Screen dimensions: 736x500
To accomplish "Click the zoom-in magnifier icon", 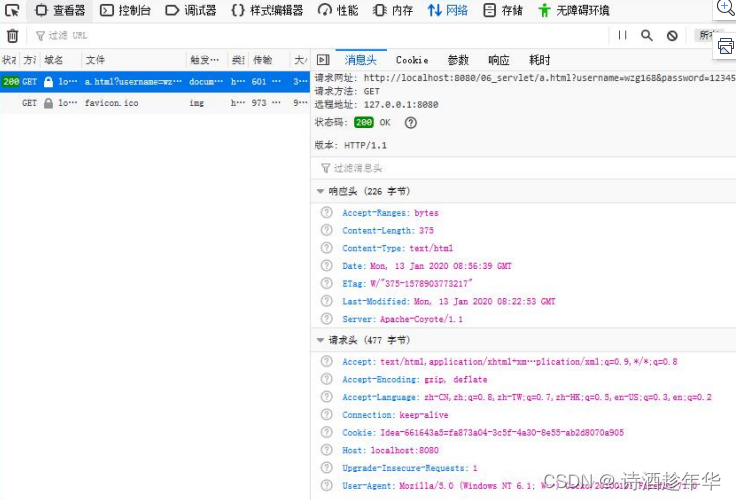I will tap(725, 8).
